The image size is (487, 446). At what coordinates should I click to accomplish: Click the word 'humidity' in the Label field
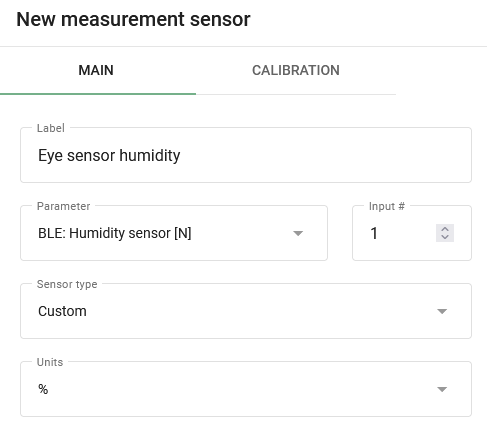click(150, 155)
